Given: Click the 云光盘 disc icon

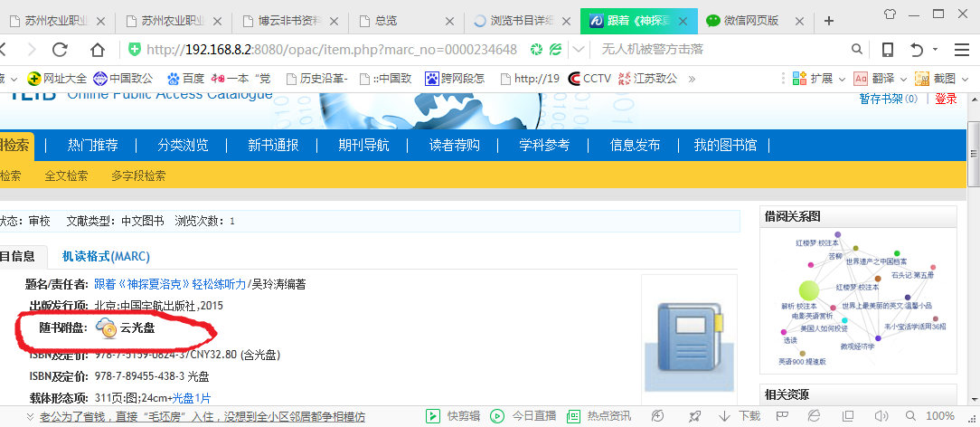Looking at the screenshot, I should [105, 327].
